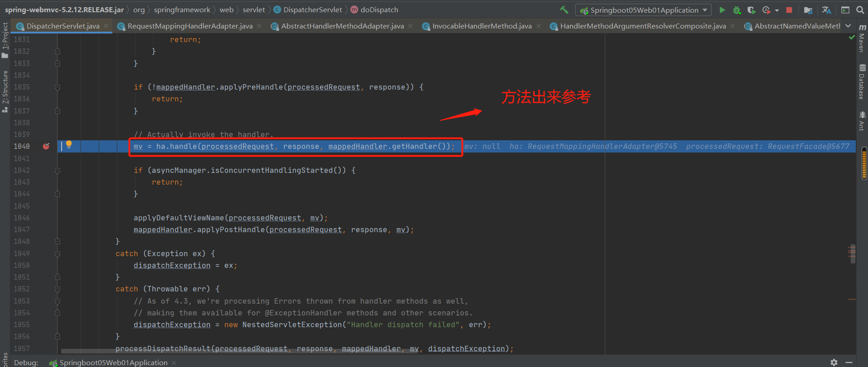Screen dimensions: 868x367
Task: Click the green inspection checkmark icon
Action: (852, 38)
